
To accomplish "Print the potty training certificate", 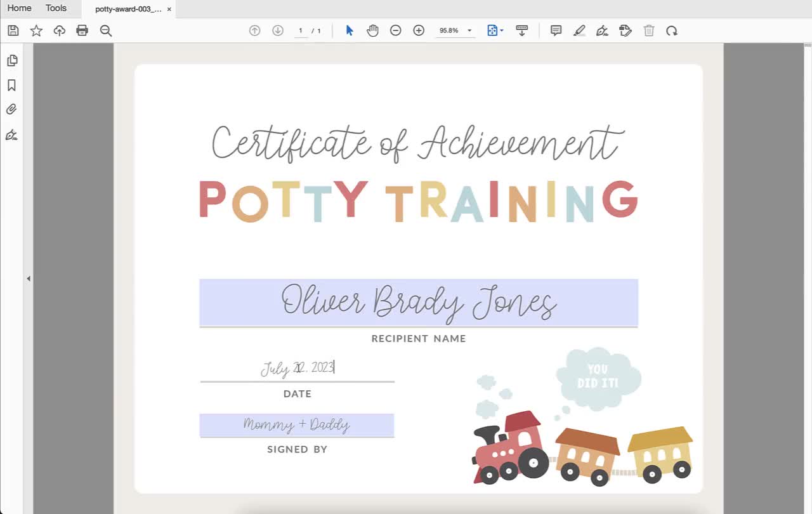I will pyautogui.click(x=82, y=30).
